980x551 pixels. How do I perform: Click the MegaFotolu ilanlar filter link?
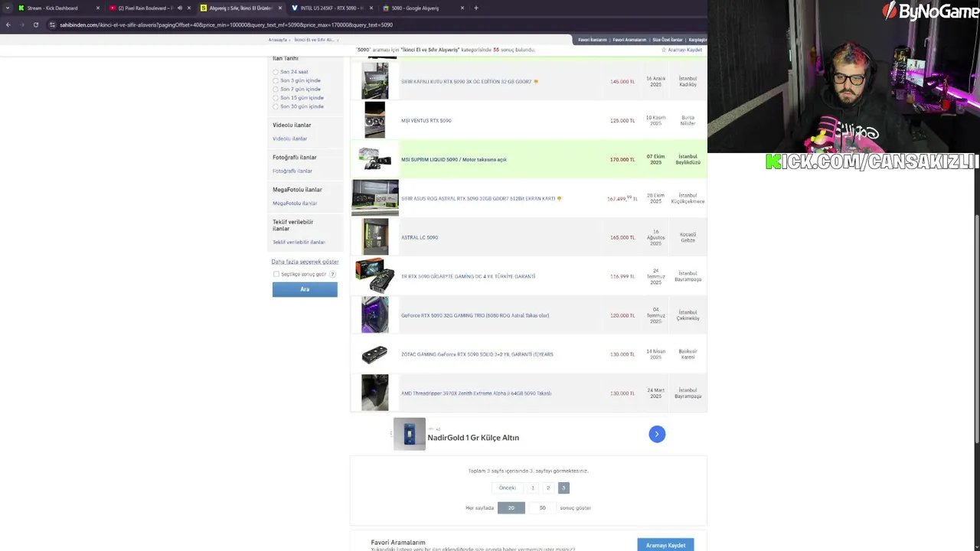click(295, 203)
